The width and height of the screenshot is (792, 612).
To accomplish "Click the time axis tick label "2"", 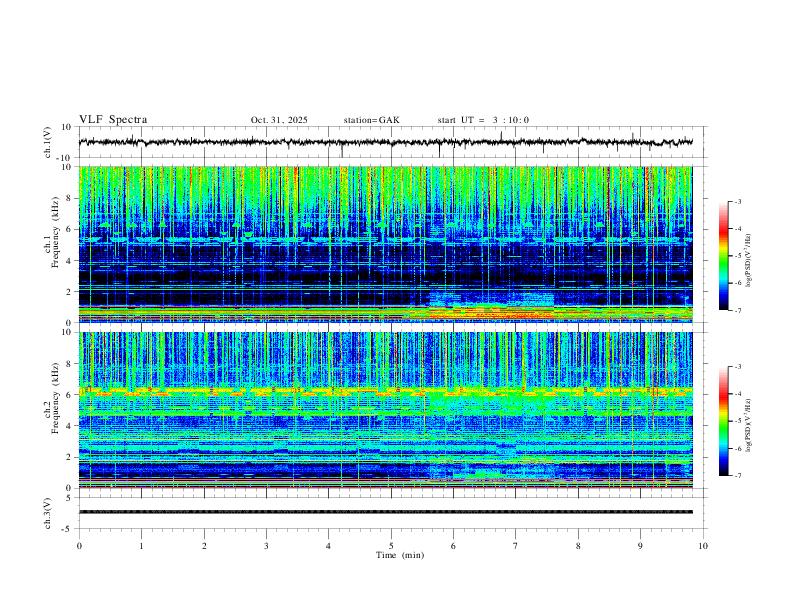I will coord(204,546).
